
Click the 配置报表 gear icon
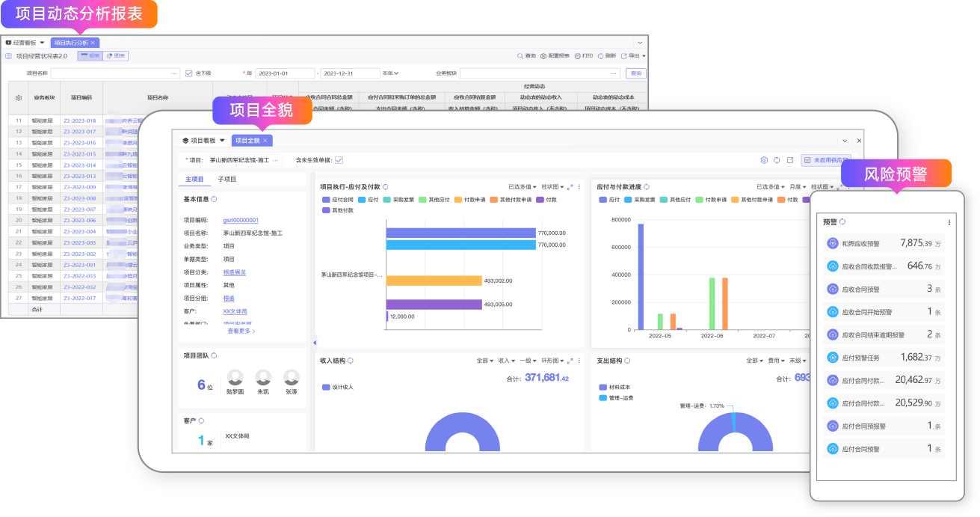coord(543,56)
